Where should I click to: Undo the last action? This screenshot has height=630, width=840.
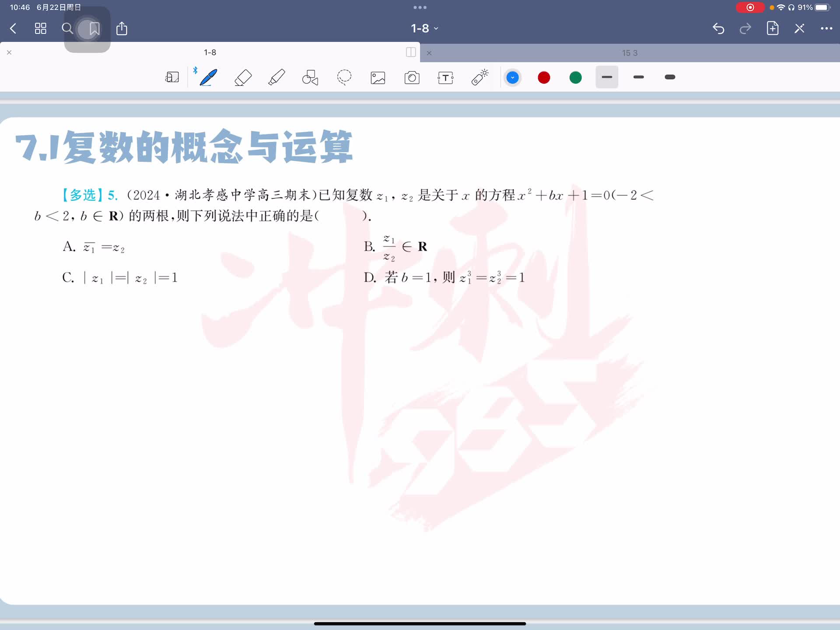(x=718, y=29)
